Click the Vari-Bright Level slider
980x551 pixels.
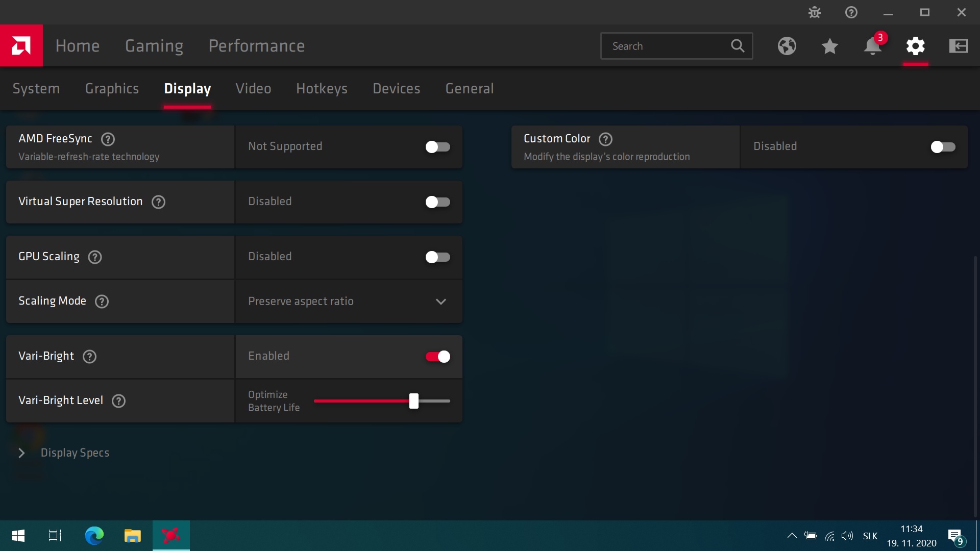413,401
